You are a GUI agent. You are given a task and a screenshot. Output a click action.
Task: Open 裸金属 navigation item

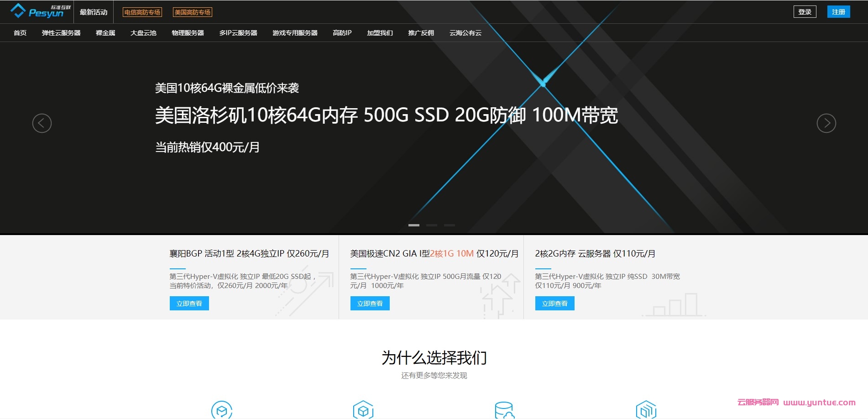105,33
